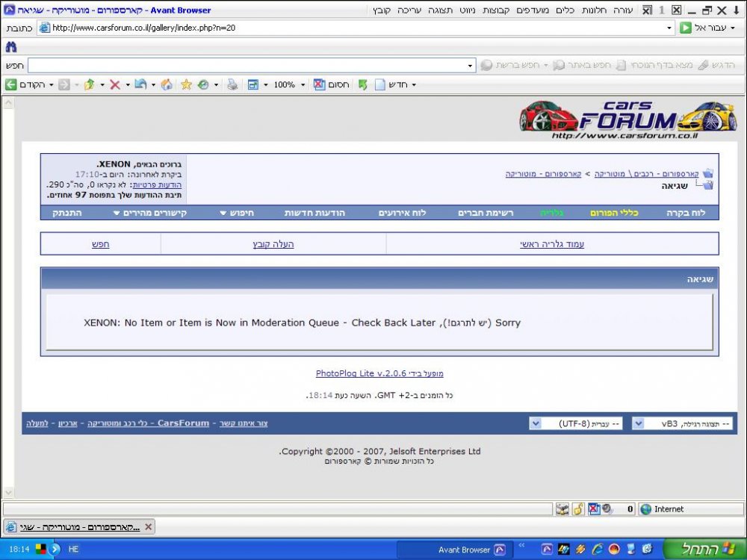This screenshot has width=747, height=560.
Task: Click the popup blocker (חסום) icon
Action: (319, 85)
